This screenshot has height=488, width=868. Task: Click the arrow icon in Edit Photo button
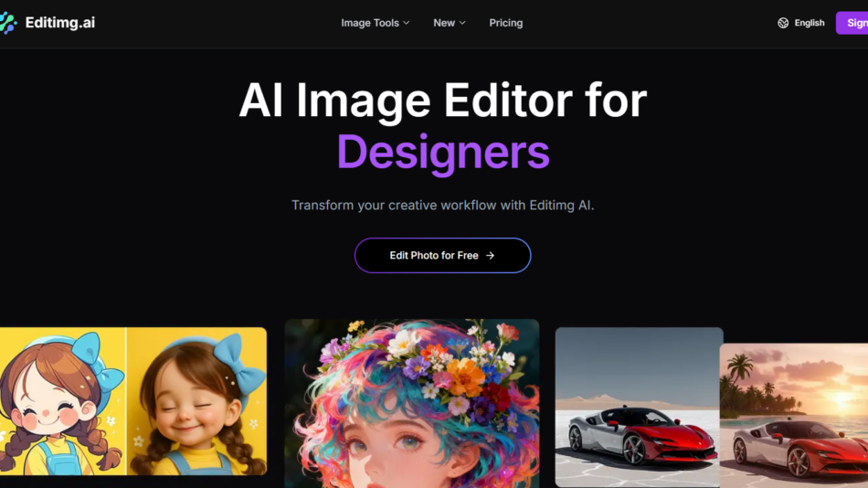(491, 256)
